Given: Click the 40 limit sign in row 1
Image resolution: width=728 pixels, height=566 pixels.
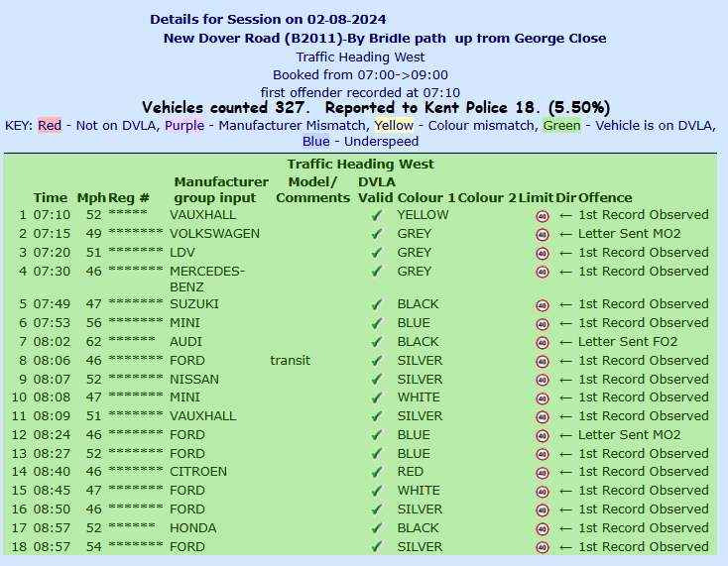Looking at the screenshot, I should point(543,216).
